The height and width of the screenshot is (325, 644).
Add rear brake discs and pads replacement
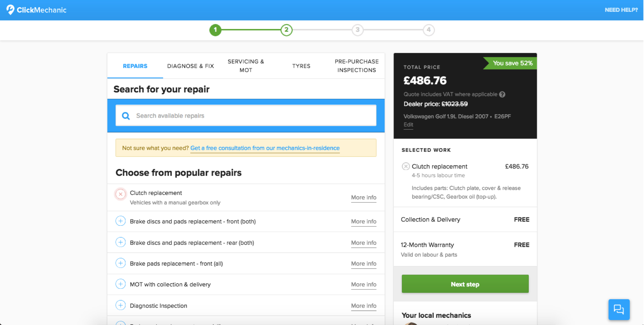coord(121,242)
